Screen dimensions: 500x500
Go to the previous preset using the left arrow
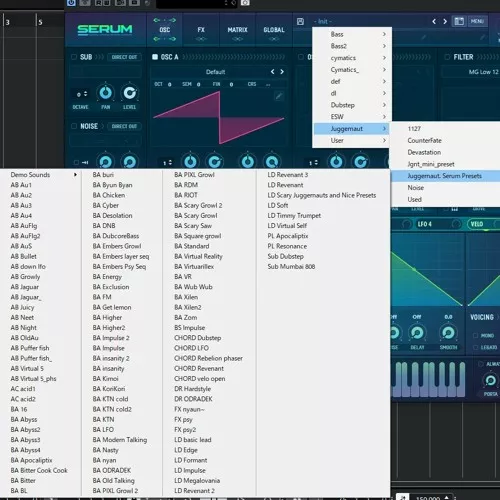coord(434,22)
